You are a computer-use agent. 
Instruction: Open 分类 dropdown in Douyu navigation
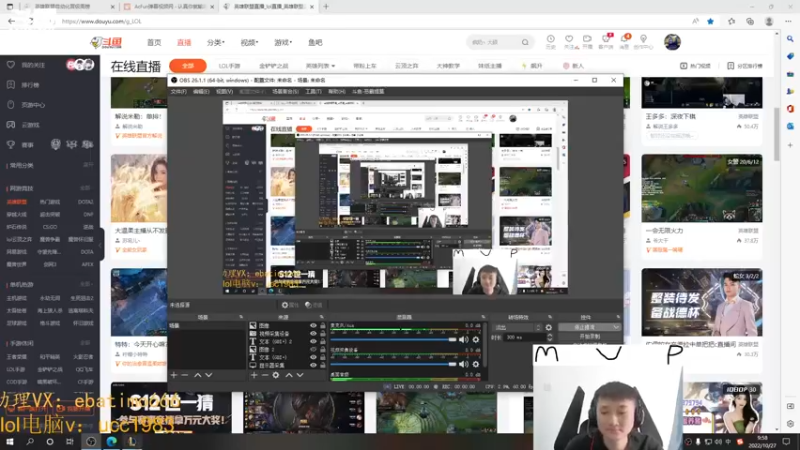pyautogui.click(x=215, y=42)
